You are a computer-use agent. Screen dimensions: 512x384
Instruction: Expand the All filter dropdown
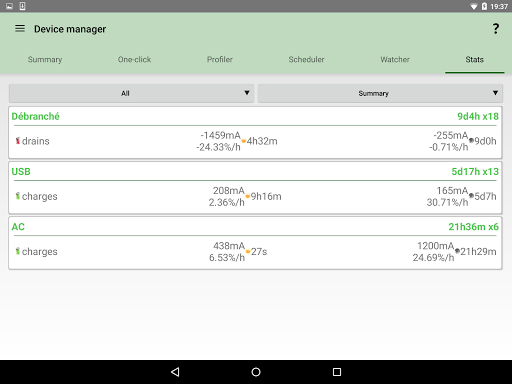[131, 93]
